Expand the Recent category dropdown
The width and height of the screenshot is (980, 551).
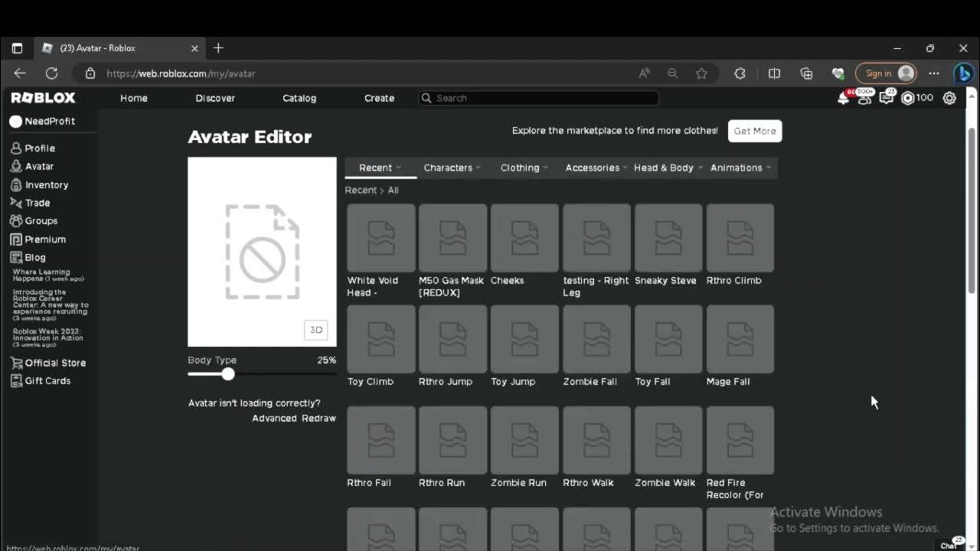[x=381, y=168]
